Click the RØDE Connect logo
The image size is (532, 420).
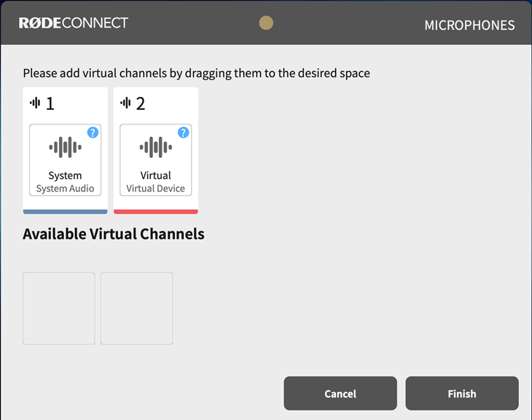pyautogui.click(x=74, y=23)
